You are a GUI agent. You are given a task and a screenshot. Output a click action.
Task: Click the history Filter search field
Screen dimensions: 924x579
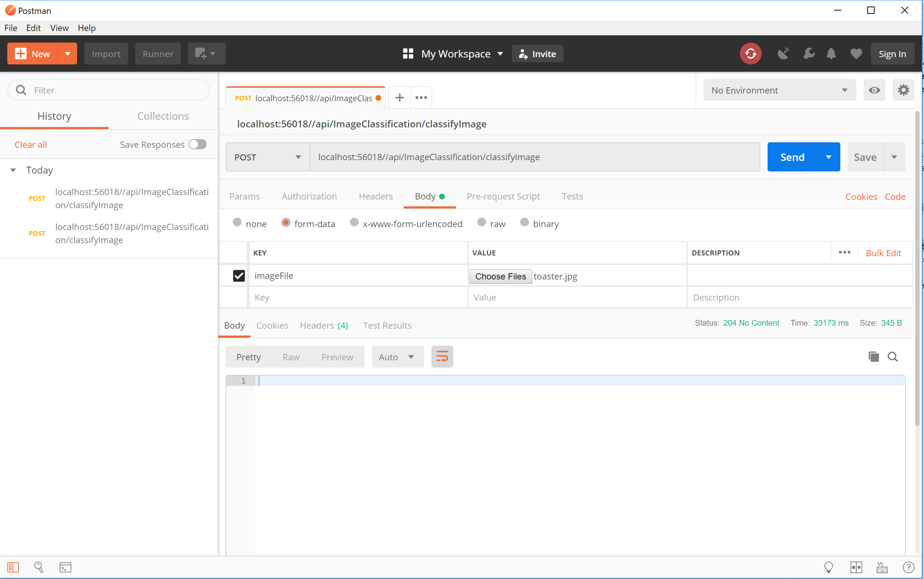click(109, 90)
